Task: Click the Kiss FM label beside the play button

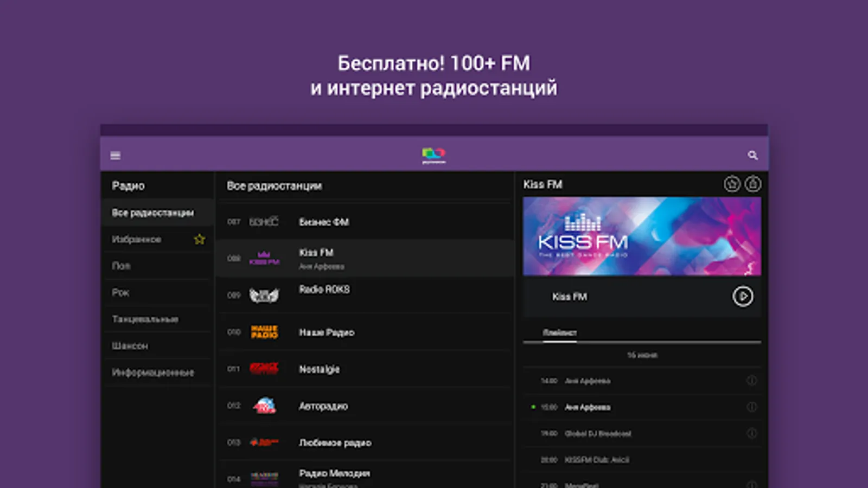Action: [570, 297]
